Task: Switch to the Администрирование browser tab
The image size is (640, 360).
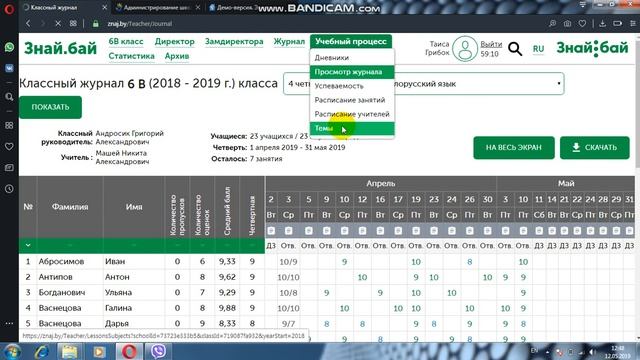Action: 158,7
